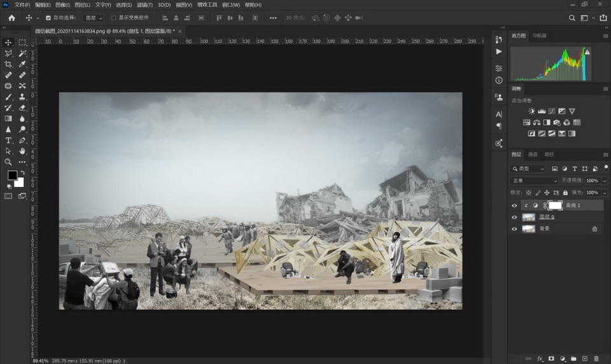Image resolution: width=611 pixels, height=364 pixels.
Task: Click the Brightness/Contrast adjustment icon
Action: 531,111
